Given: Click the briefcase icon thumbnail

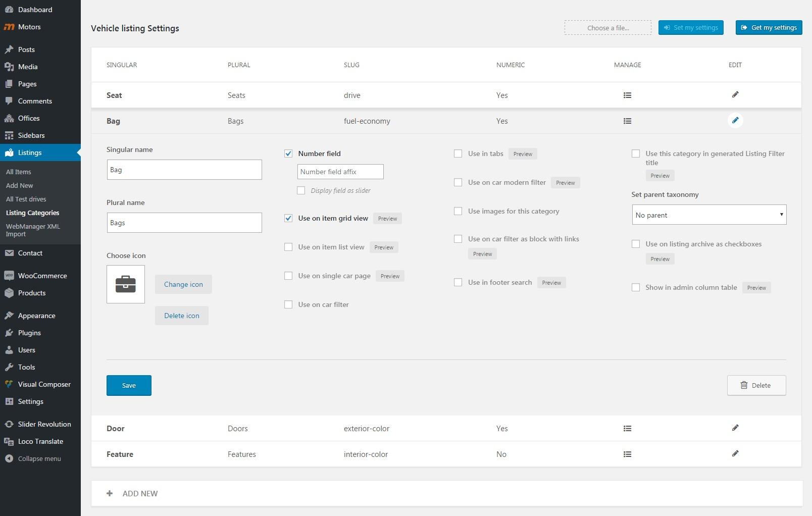Looking at the screenshot, I should (126, 284).
